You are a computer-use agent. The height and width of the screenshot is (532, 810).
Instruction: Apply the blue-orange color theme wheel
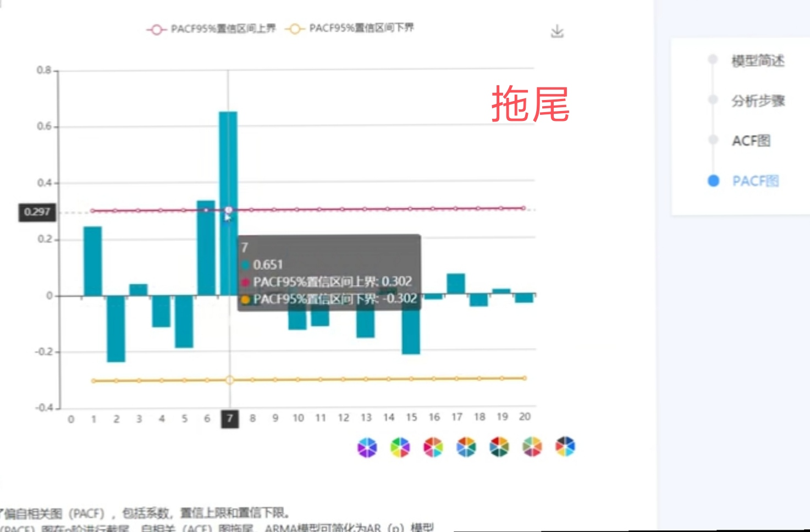tap(466, 447)
